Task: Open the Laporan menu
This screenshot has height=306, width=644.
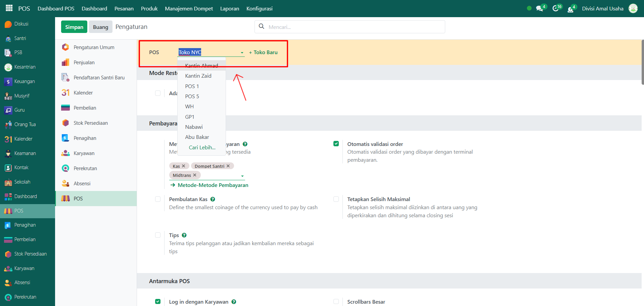Action: (x=229, y=8)
